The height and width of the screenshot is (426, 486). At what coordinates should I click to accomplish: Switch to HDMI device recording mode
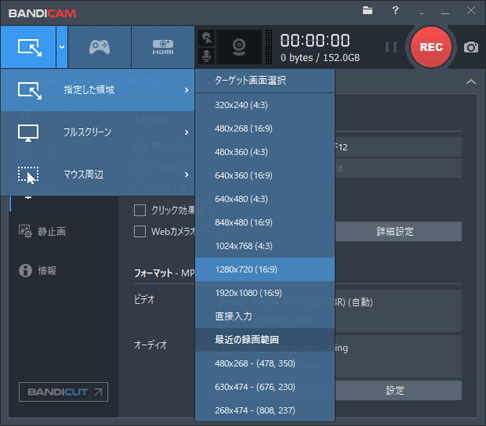click(x=163, y=47)
